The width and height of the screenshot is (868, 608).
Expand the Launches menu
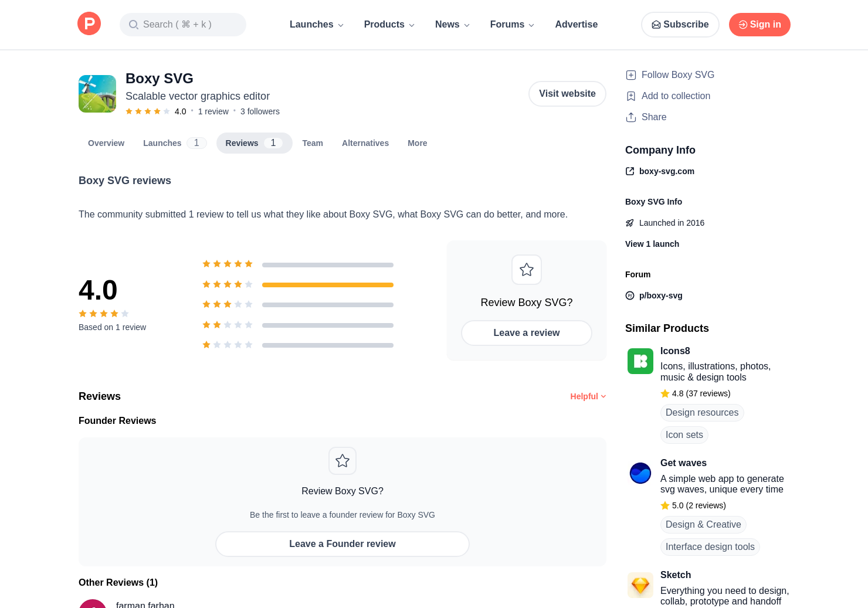(317, 25)
